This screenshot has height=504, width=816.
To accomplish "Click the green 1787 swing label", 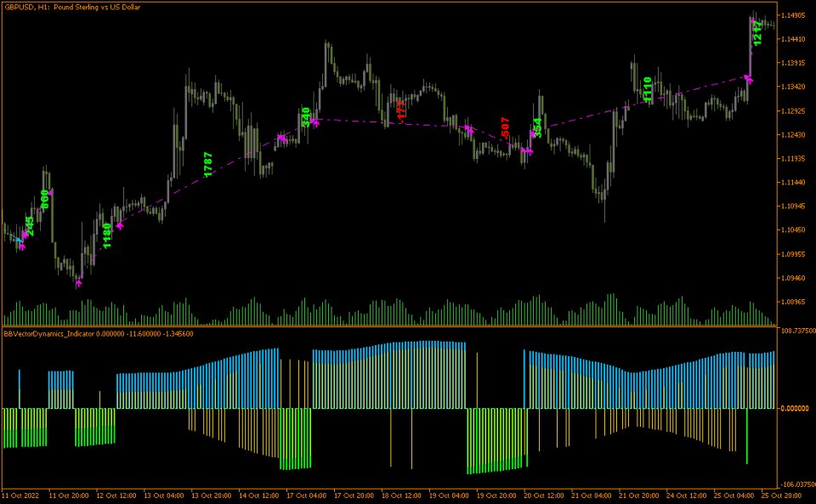I will [x=207, y=164].
